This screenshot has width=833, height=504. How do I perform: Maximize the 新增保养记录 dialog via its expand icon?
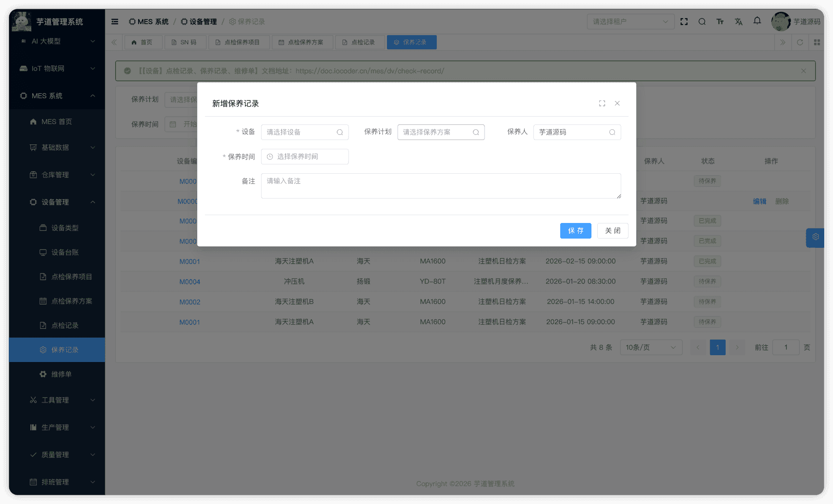[x=602, y=103]
